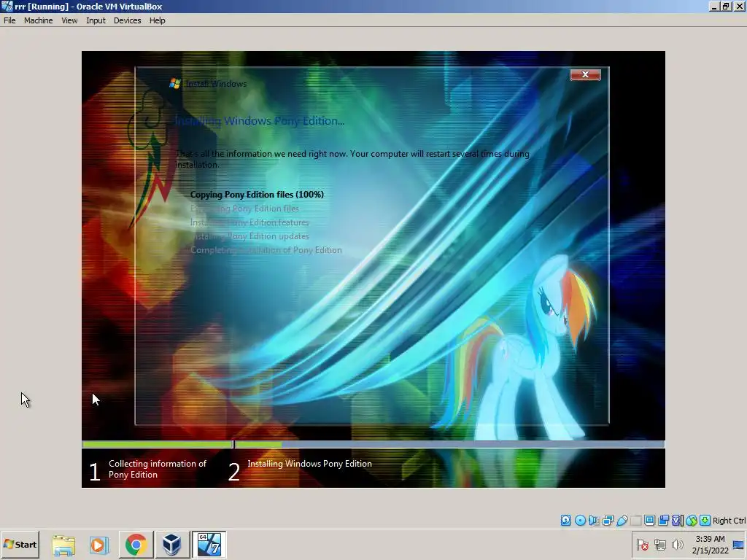Open the Help menu
The width and height of the screenshot is (747, 560).
click(158, 20)
